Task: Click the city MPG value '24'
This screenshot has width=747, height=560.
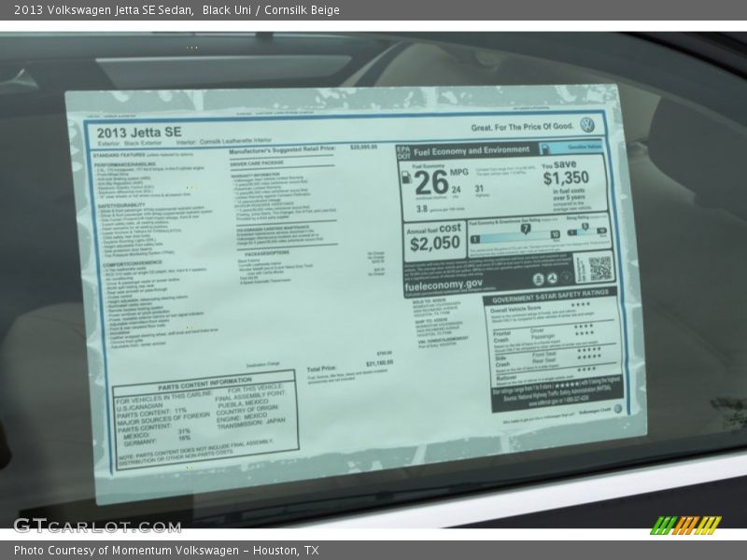Action: (456, 189)
